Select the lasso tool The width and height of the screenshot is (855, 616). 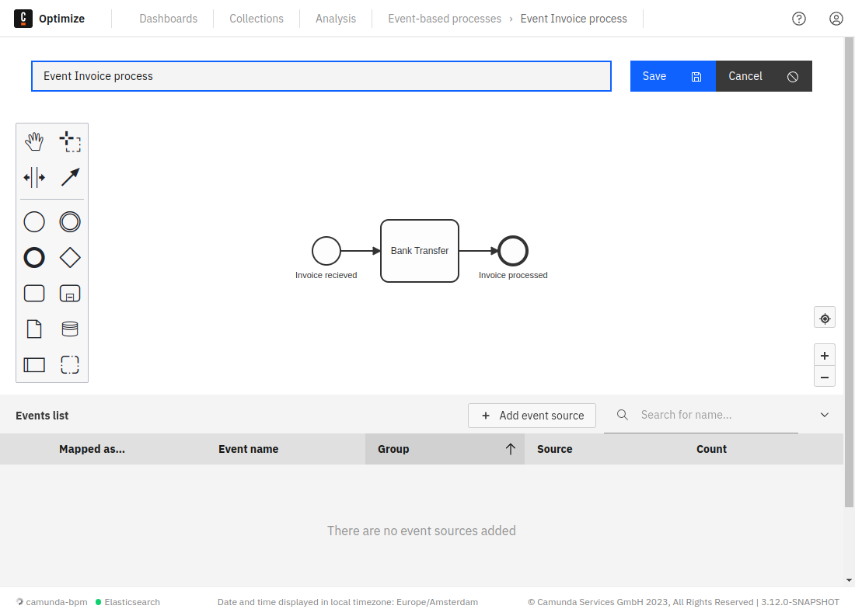pyautogui.click(x=70, y=141)
